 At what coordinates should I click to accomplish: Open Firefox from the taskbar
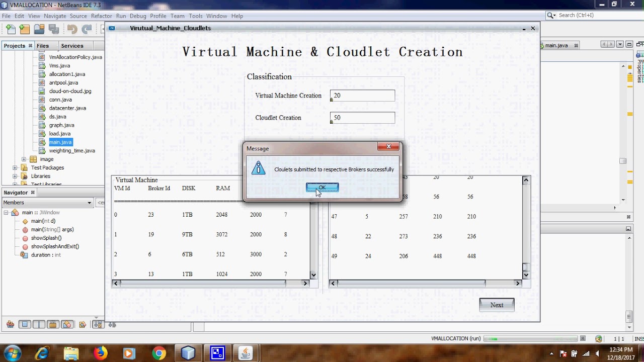click(x=100, y=353)
